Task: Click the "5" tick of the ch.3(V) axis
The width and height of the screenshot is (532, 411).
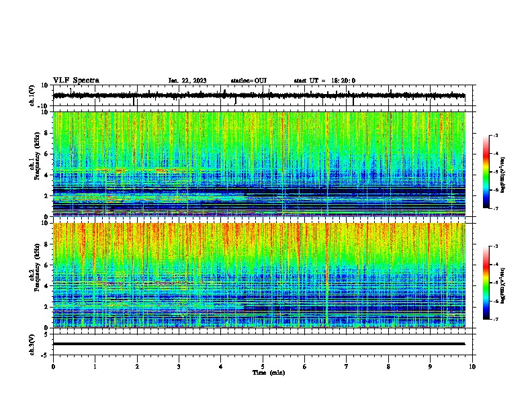Action: tap(47, 334)
